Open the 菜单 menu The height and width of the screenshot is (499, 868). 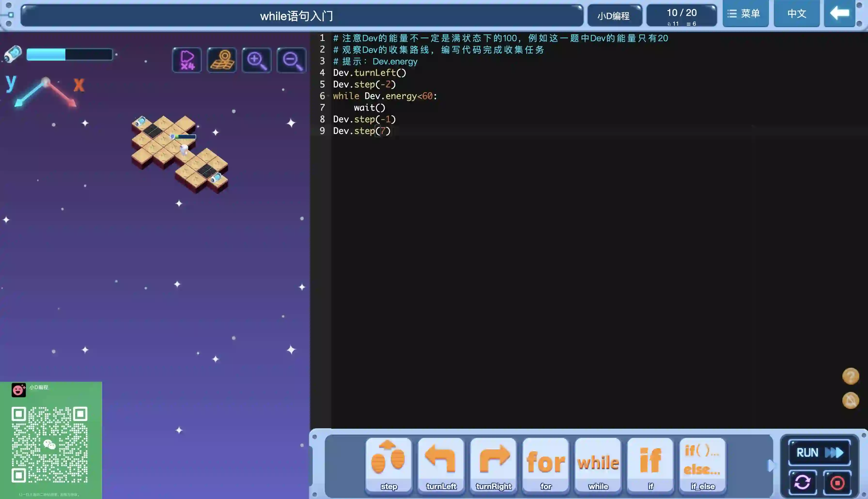pos(745,14)
